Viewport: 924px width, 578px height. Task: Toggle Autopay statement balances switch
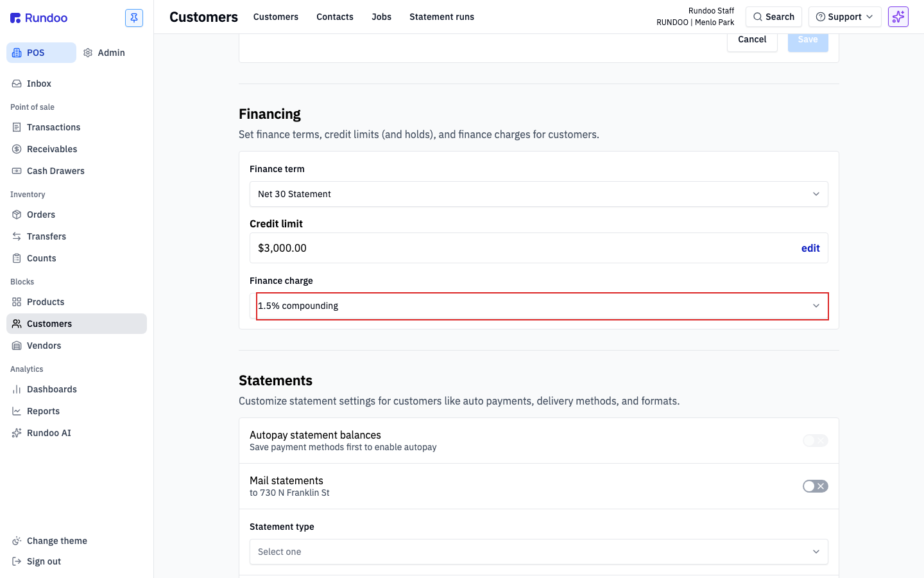pyautogui.click(x=816, y=441)
